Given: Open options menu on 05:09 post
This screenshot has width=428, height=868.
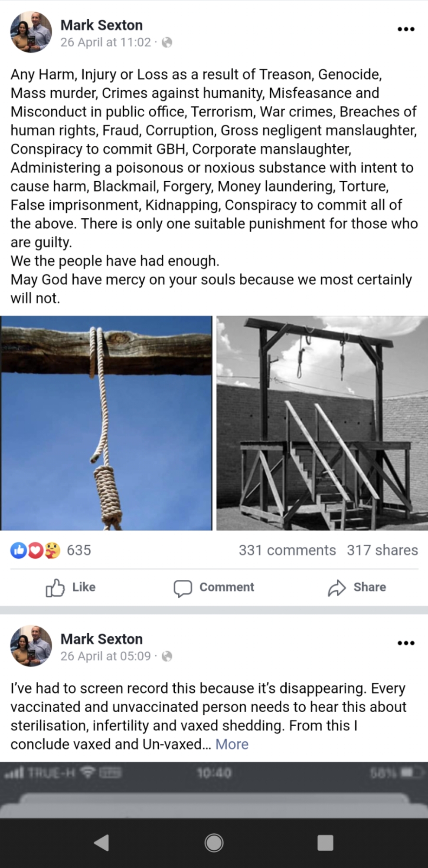Looking at the screenshot, I should click(406, 643).
